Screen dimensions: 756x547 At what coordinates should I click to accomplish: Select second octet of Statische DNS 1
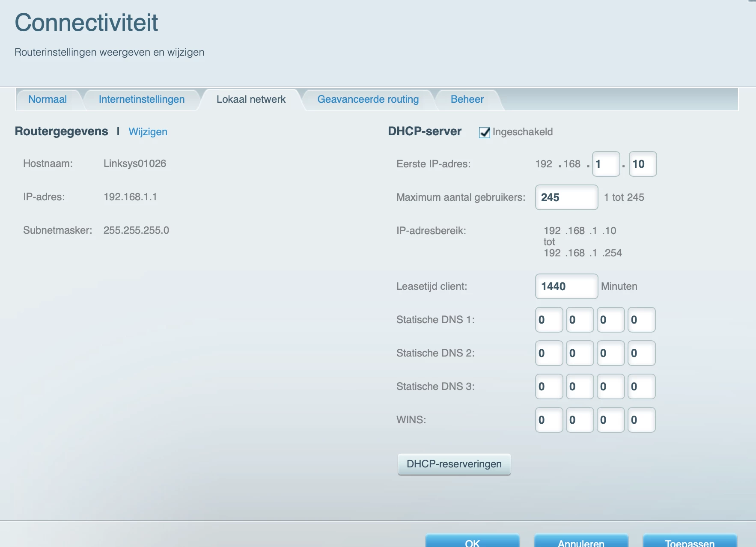(580, 320)
